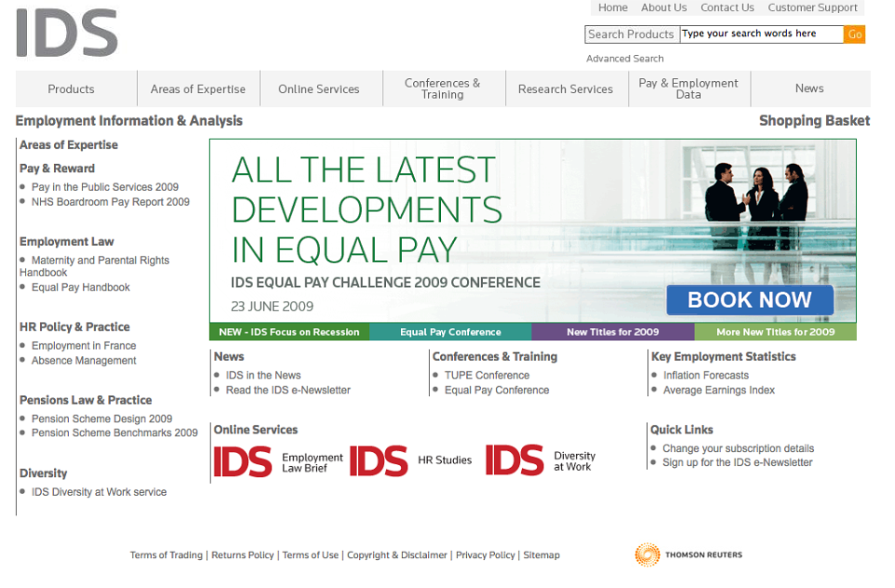Open Pay & Employment Data menu
Viewport: 895px width, 588px height.
tap(688, 89)
